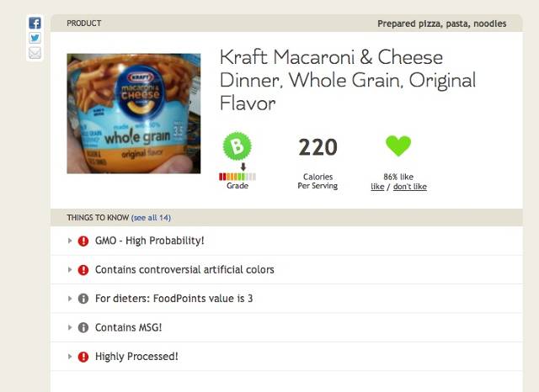Click info icon next to Contains MSG
The width and height of the screenshot is (539, 392).
(x=83, y=328)
